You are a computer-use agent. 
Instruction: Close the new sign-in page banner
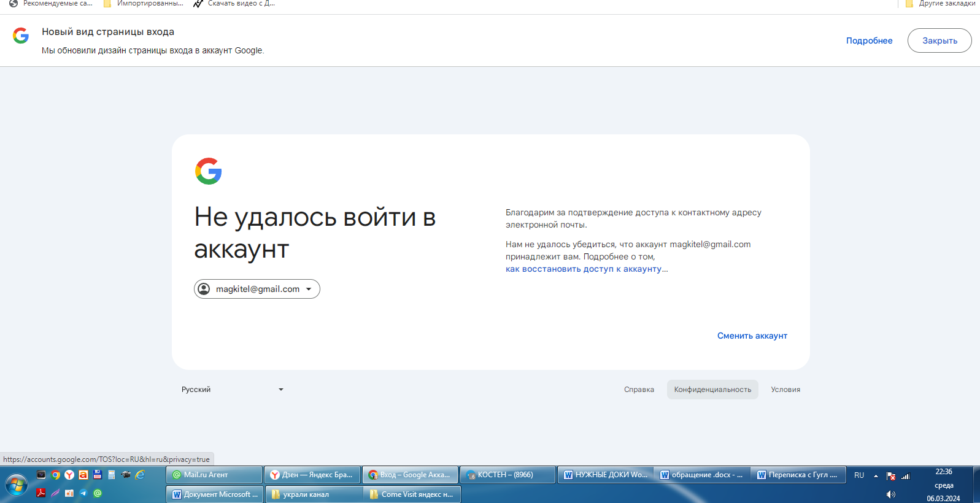coord(939,40)
